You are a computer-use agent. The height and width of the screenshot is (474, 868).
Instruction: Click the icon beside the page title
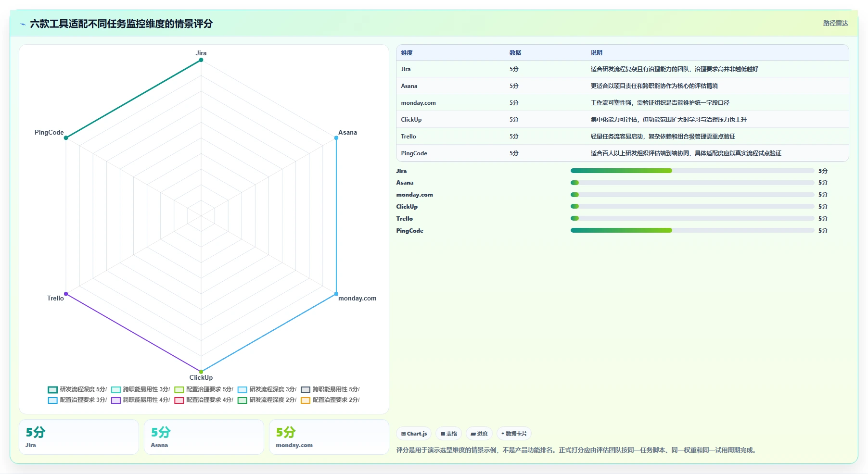23,24
